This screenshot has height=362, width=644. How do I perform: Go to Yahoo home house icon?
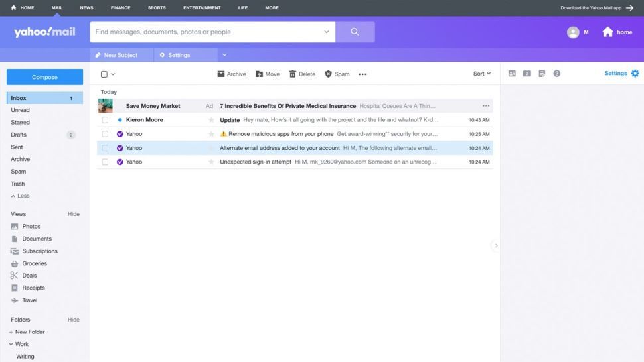click(x=607, y=32)
